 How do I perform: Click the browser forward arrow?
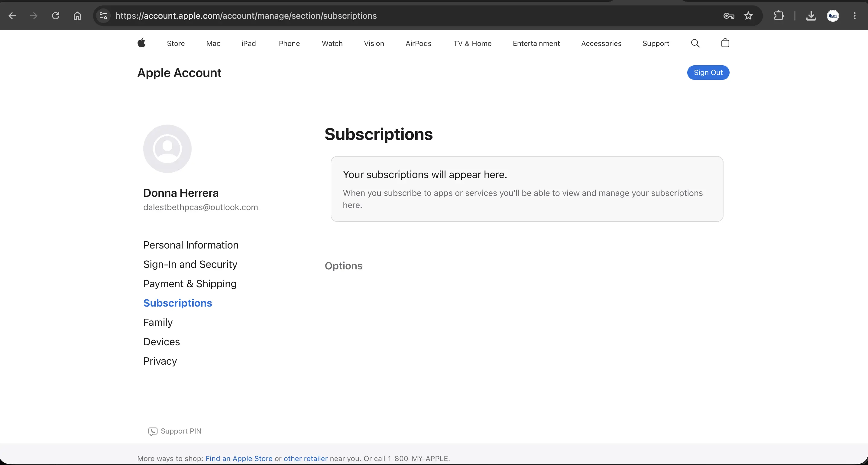(34, 16)
